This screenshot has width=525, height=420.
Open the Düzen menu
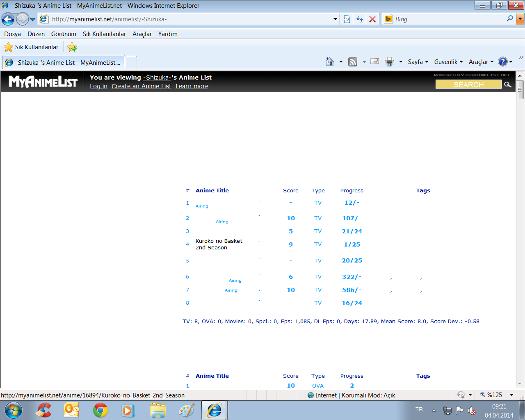click(x=36, y=34)
